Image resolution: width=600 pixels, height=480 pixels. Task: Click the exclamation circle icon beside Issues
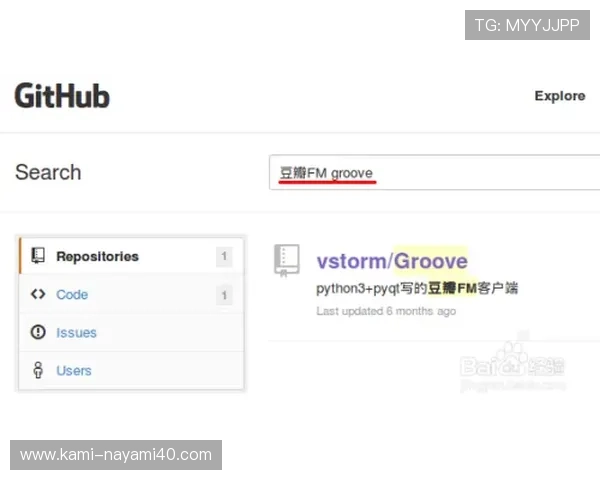pos(38,332)
